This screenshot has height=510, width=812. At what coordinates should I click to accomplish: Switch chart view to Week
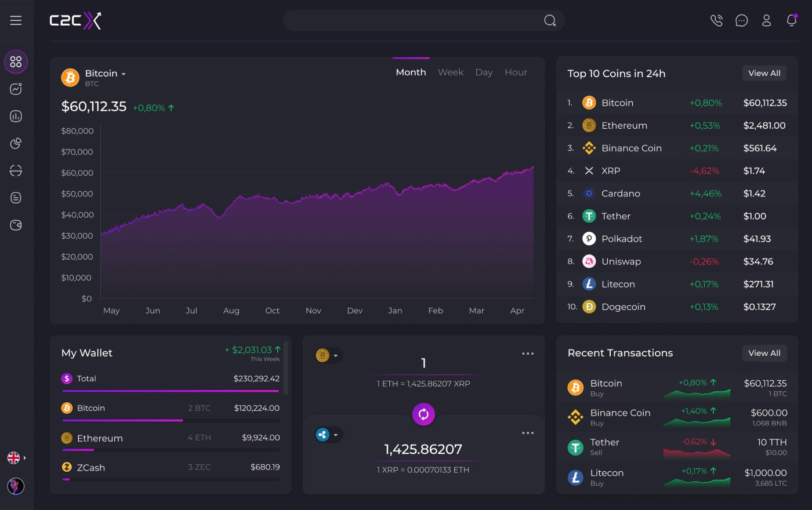coord(450,72)
